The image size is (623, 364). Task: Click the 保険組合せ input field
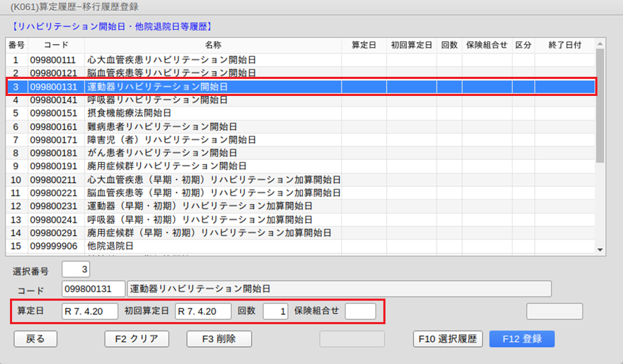[x=360, y=311]
